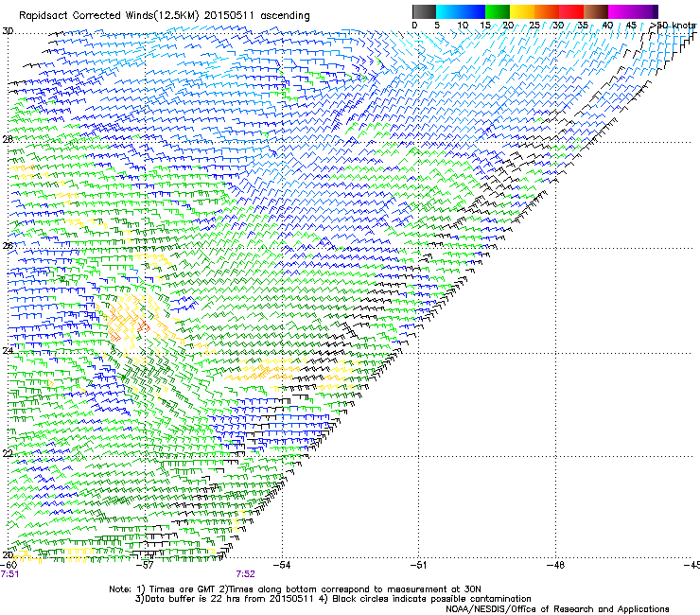Click the legend tick label '10'
Viewport: 700px width, 615px height.
click(463, 26)
